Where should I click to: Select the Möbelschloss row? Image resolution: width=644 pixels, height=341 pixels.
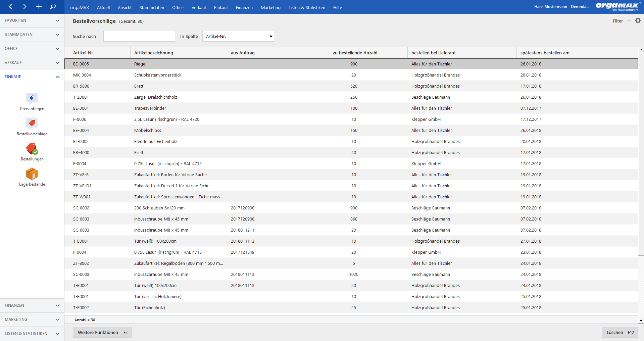[351, 130]
